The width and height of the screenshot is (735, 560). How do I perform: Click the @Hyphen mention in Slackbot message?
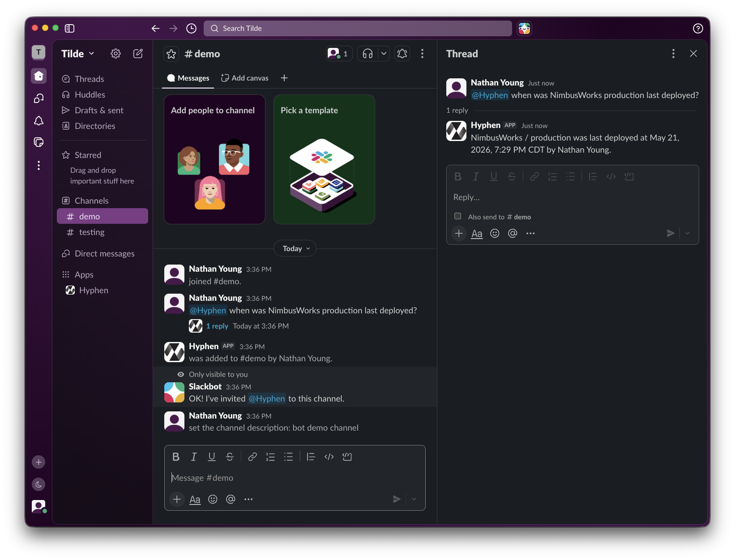click(x=267, y=398)
